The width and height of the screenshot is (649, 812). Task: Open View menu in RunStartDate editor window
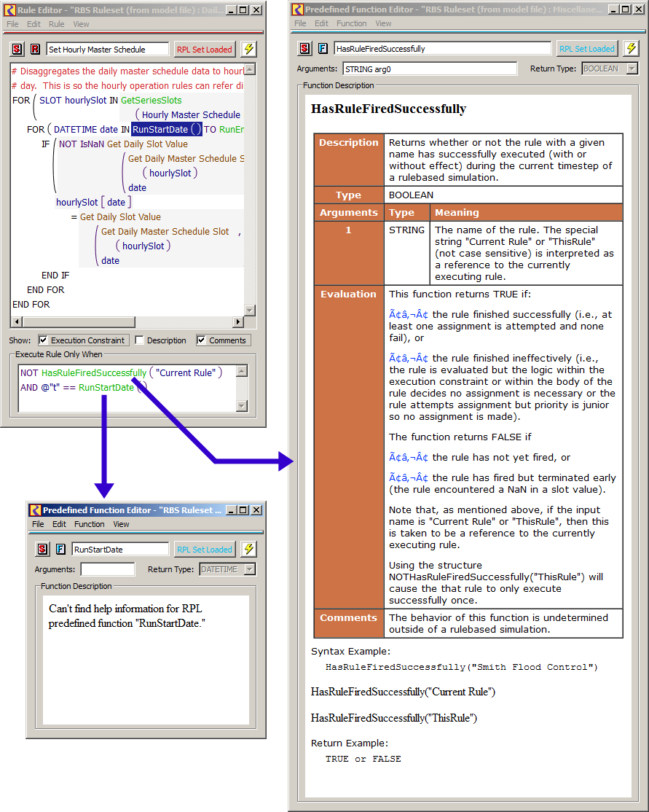tap(121, 524)
